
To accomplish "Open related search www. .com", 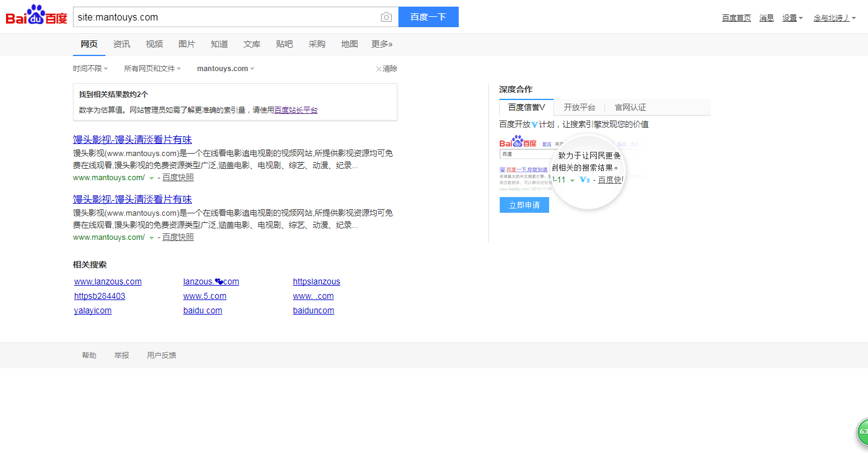I will click(313, 296).
